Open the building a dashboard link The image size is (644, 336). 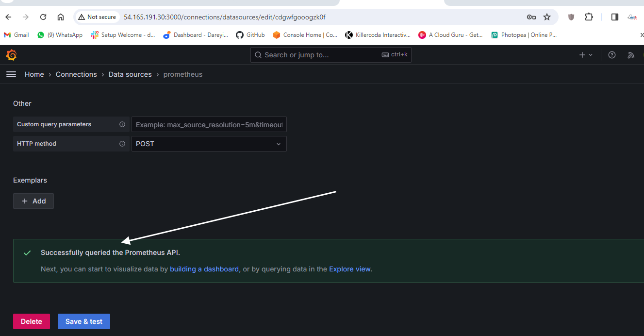204,269
